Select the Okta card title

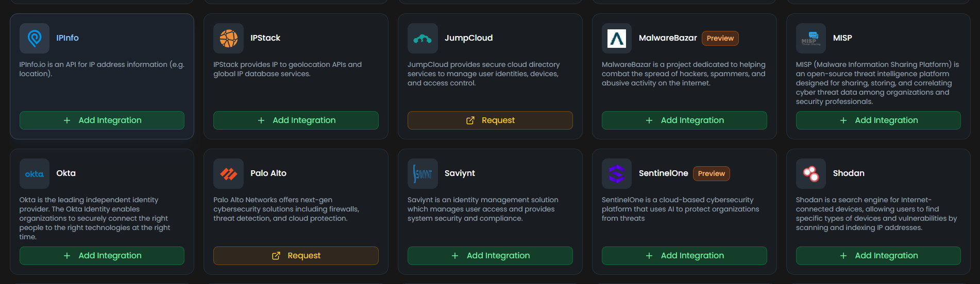click(66, 173)
